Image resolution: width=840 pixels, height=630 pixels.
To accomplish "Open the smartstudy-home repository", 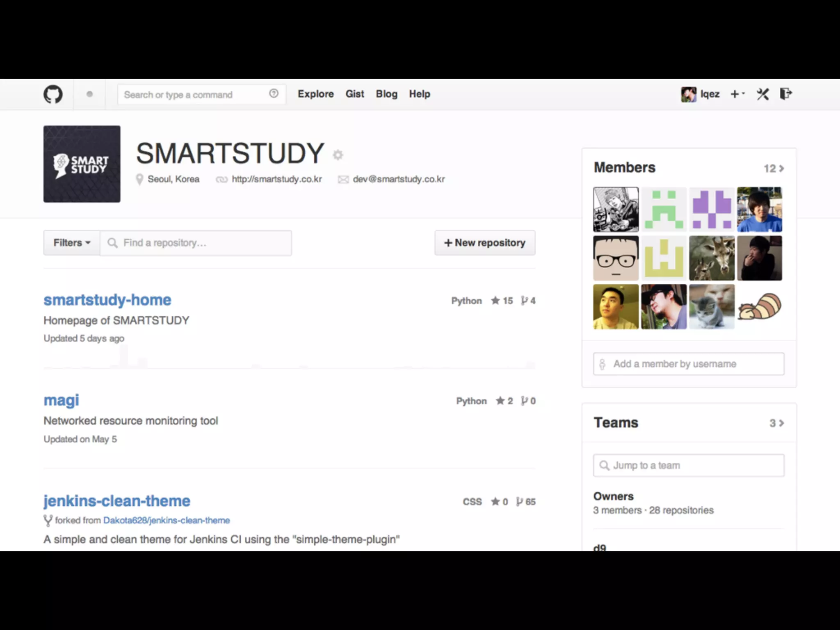I will (x=107, y=300).
